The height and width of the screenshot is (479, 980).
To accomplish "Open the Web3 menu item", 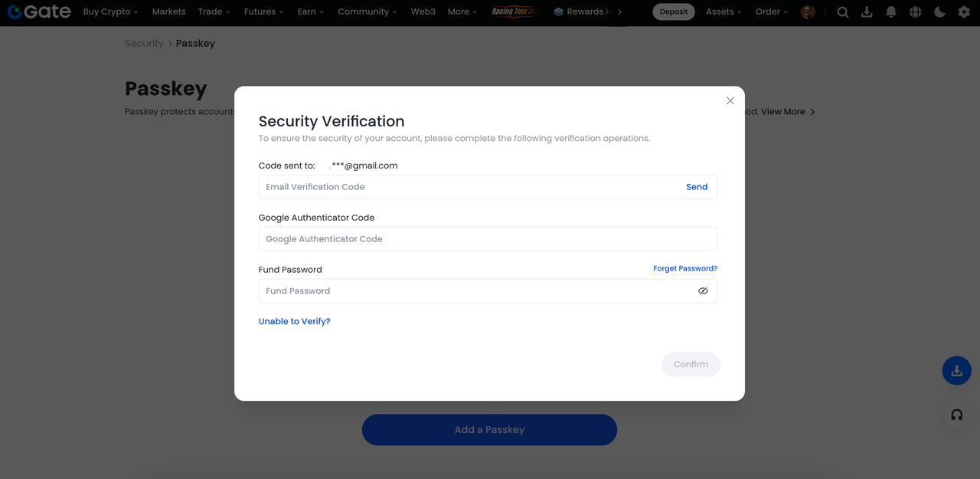I will coord(423,12).
